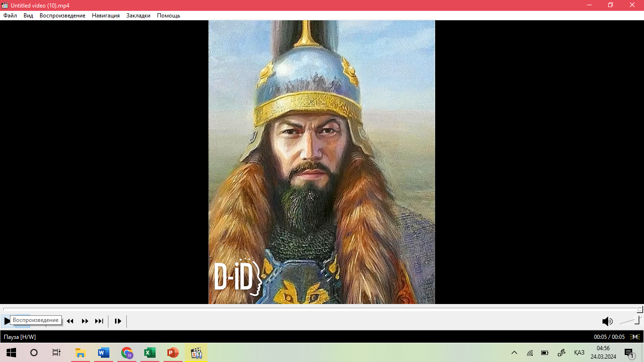Open the Воспроизведение menu
The width and height of the screenshot is (644, 362).
point(63,16)
